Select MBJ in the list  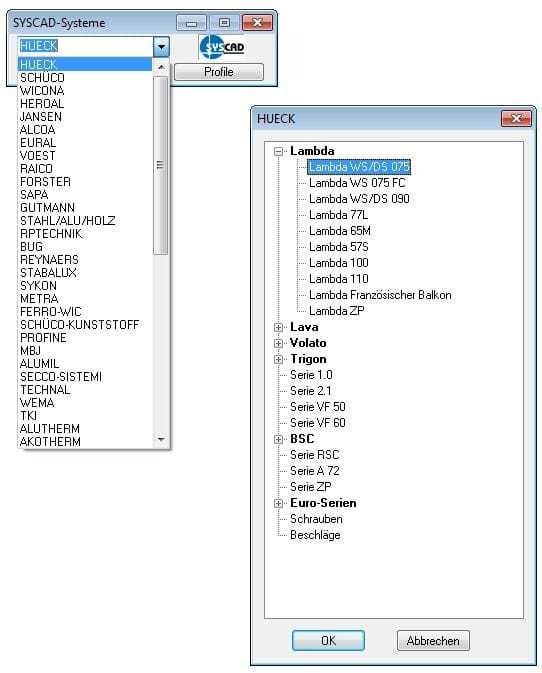(x=30, y=351)
